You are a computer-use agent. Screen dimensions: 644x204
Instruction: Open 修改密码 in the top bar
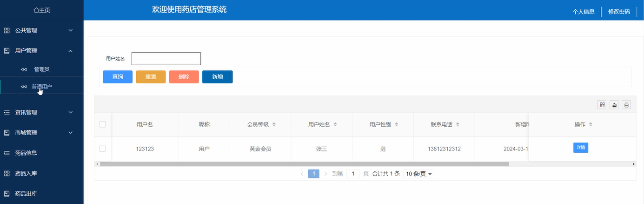(x=619, y=12)
